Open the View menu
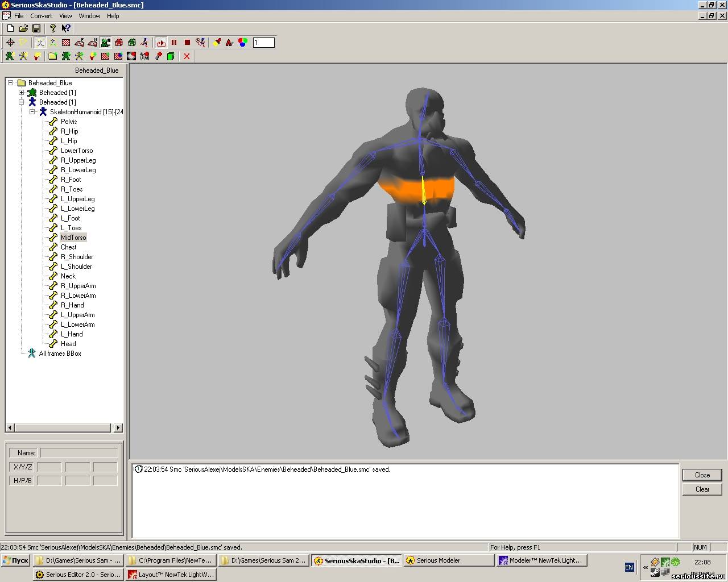The width and height of the screenshot is (728, 582). (x=66, y=16)
